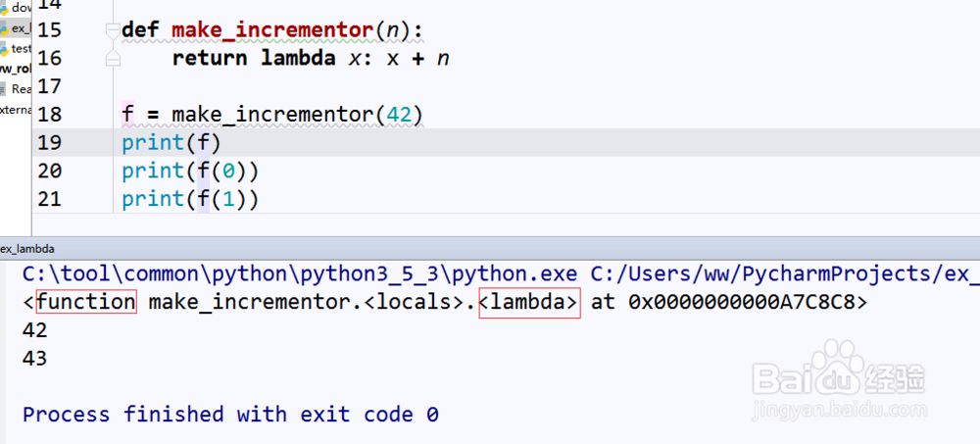Select the bold 'w_rol' project folder entry

15,69
